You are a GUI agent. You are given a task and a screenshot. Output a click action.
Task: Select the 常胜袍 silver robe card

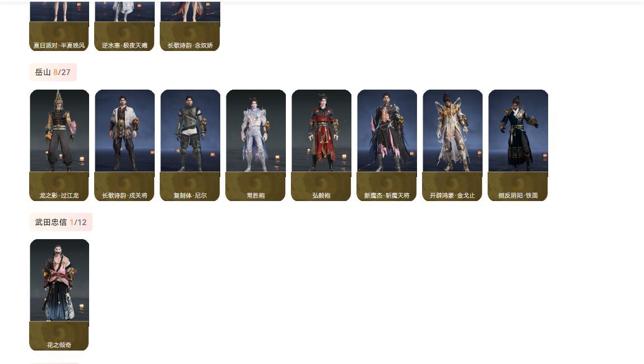(x=256, y=145)
